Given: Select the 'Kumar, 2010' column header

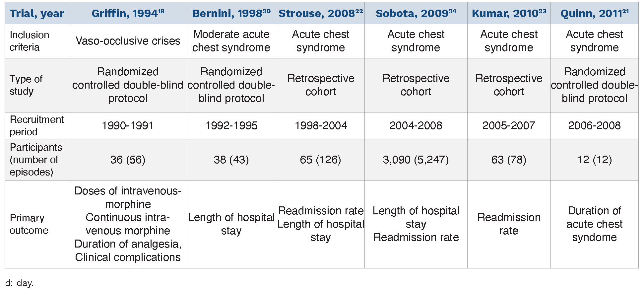Looking at the screenshot, I should tap(505, 14).
